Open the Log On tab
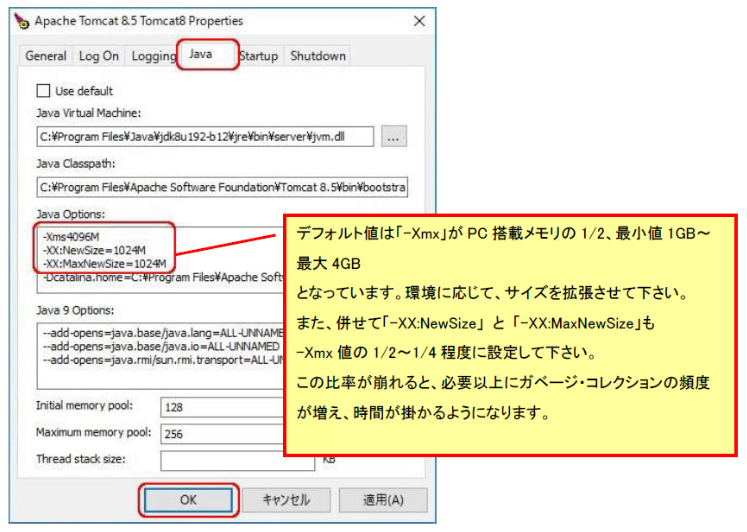Viewport: 747px width, 532px height. tap(98, 57)
